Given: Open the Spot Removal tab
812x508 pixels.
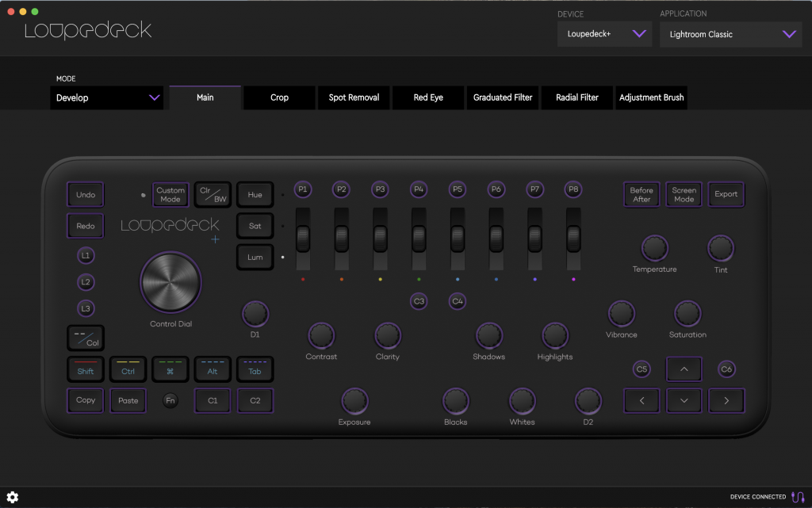Looking at the screenshot, I should point(354,97).
